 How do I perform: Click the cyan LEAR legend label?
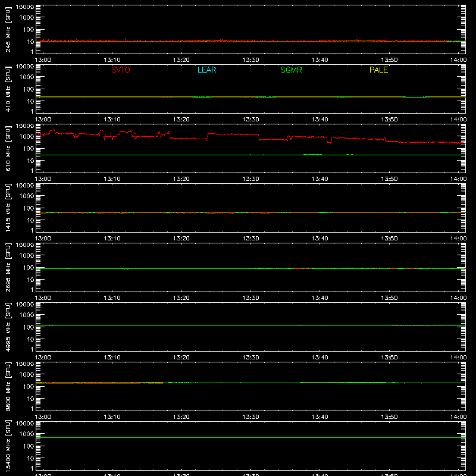206,70
